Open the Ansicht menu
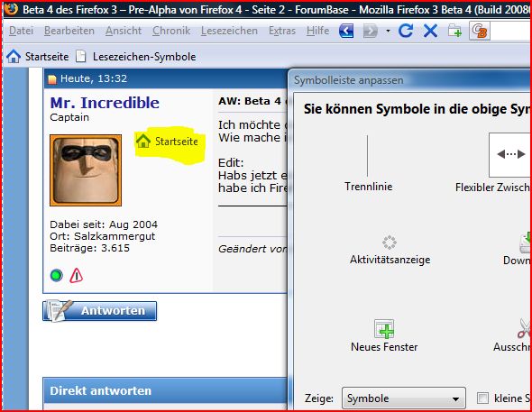The height and width of the screenshot is (412, 532). click(x=124, y=31)
